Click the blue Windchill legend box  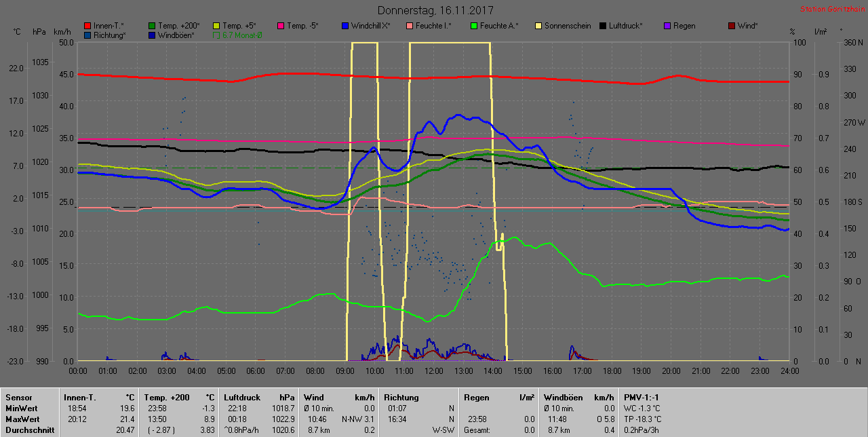pyautogui.click(x=345, y=26)
